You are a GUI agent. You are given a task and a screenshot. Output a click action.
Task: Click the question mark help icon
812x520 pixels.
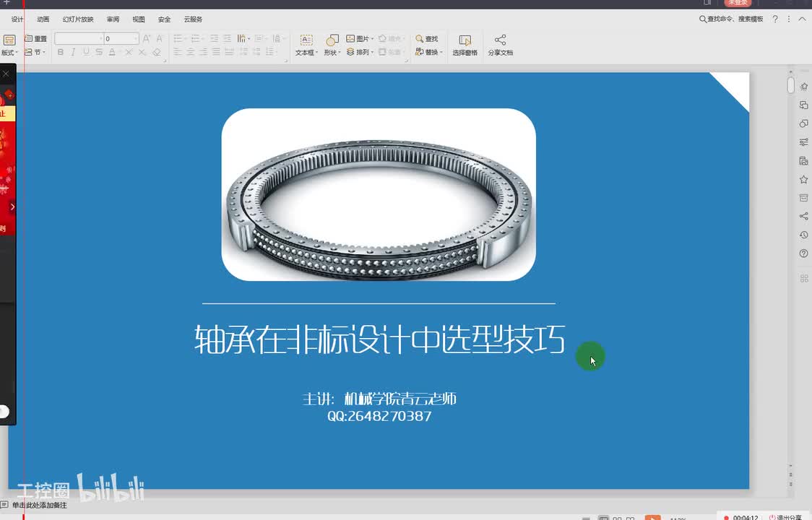775,19
